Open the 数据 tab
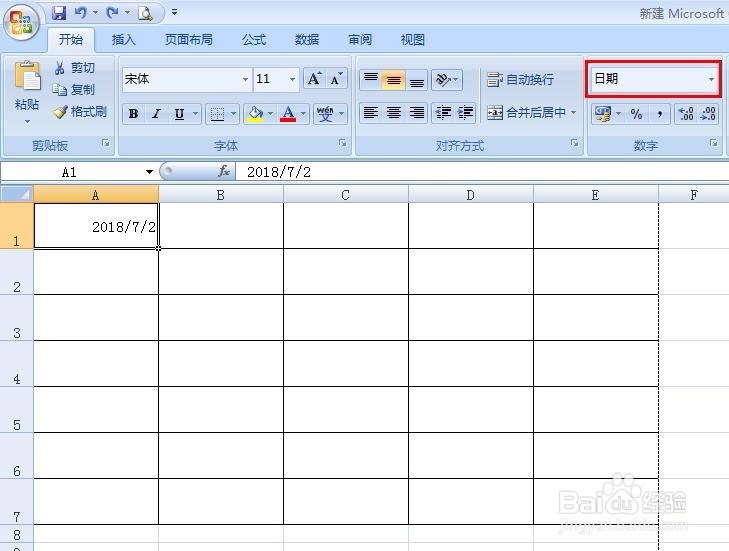Screen dimensions: 729x551 point(307,40)
